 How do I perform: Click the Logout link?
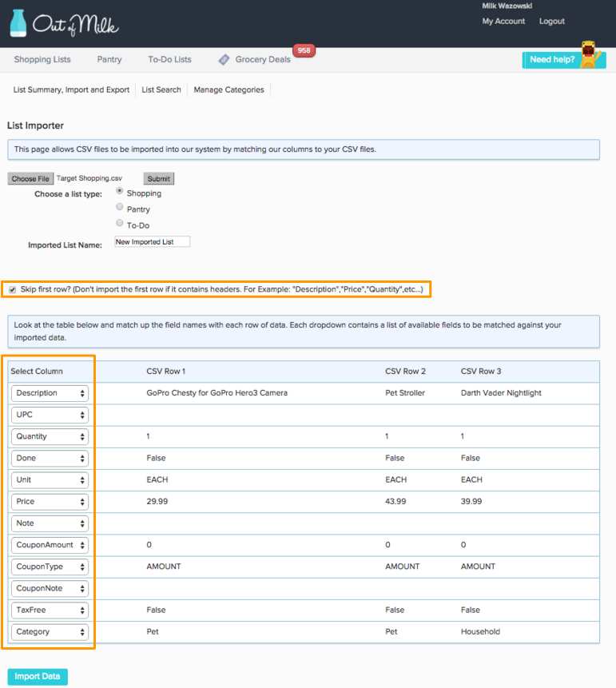tap(551, 21)
